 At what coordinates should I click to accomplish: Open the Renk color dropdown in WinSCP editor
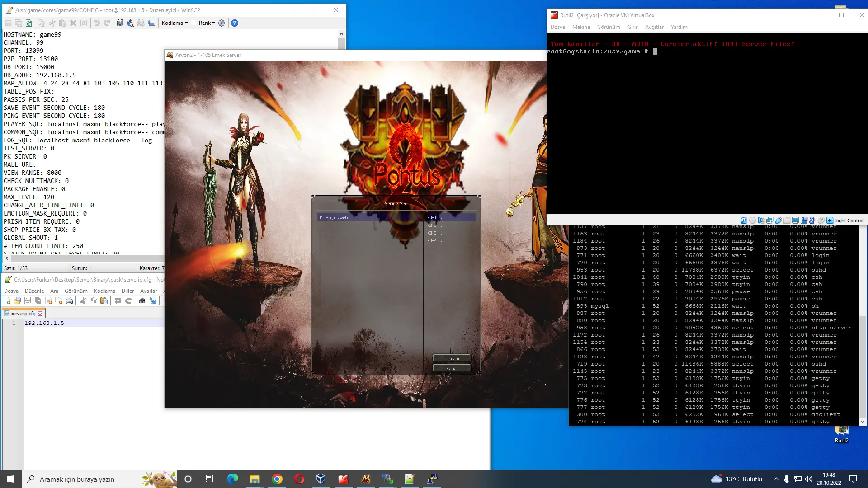207,23
